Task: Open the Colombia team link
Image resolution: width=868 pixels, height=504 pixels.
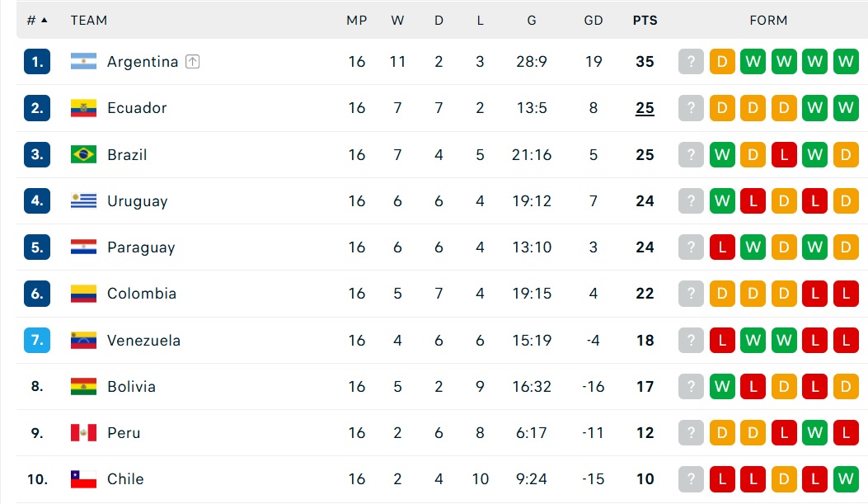Action: click(142, 294)
